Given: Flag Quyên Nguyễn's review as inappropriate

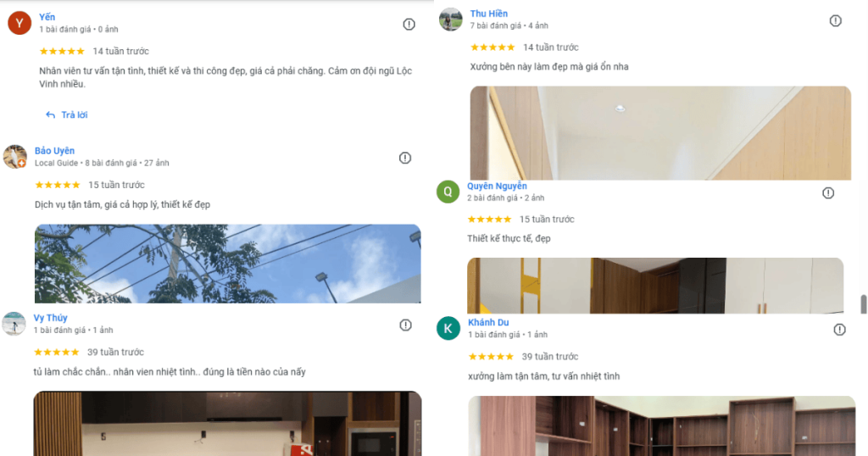Looking at the screenshot, I should [x=828, y=193].
